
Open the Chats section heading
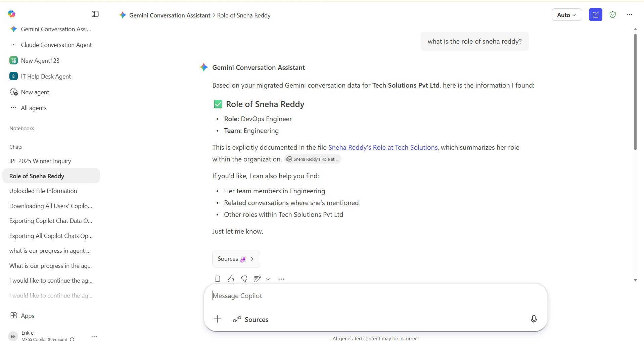16,147
